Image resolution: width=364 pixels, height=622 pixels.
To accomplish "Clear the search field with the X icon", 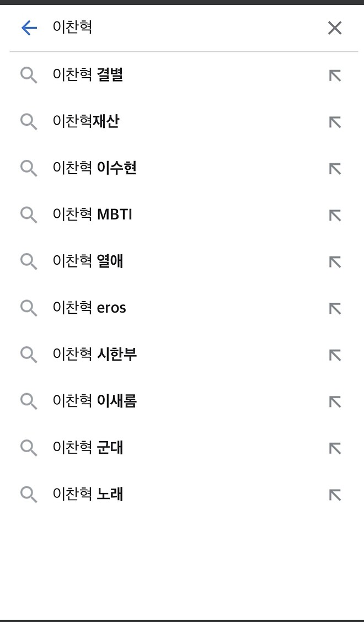I will pos(335,28).
